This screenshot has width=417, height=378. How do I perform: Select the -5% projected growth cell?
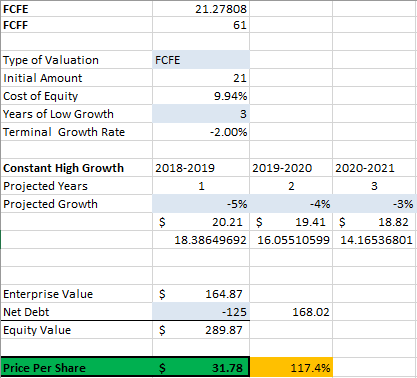201,204
